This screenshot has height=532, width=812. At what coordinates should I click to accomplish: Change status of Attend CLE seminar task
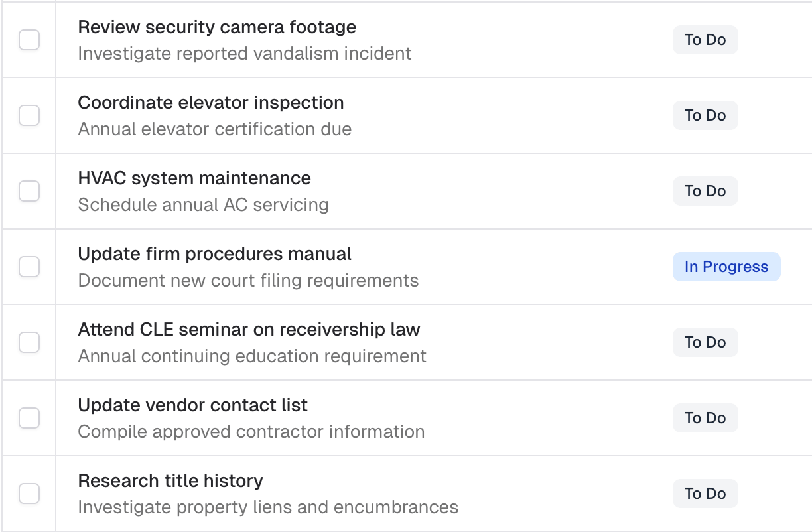coord(705,342)
